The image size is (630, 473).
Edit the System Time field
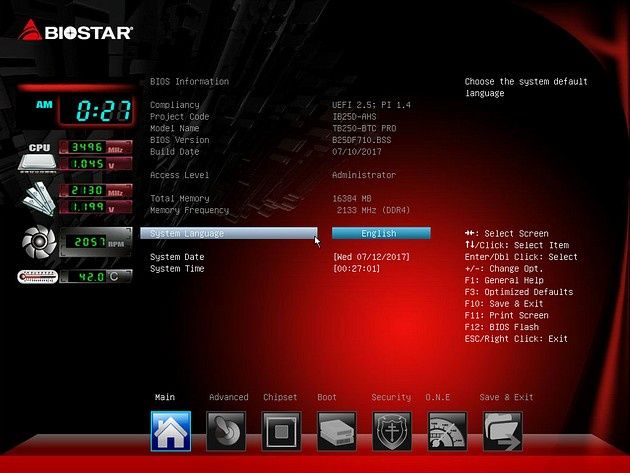[x=356, y=268]
